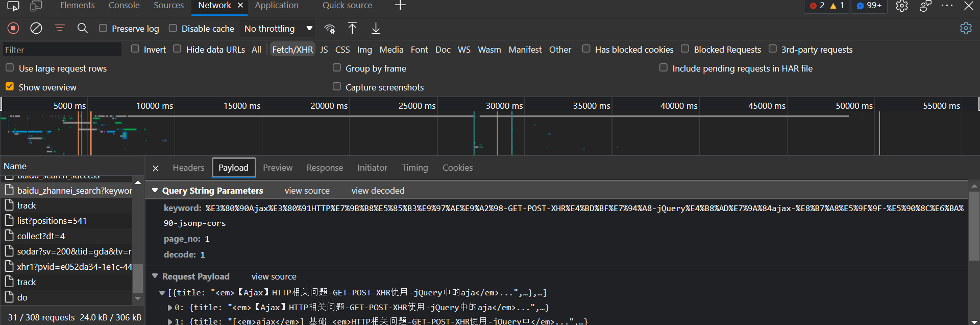This screenshot has width=980, height=325.
Task: Close the Network tab with its x
Action: 240,6
